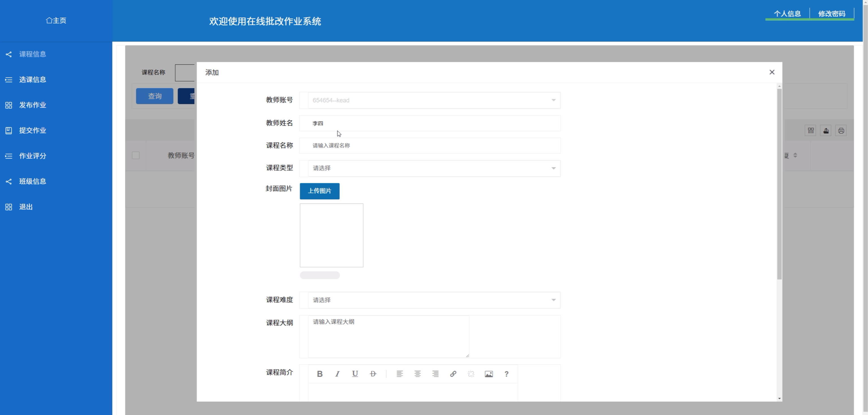Screen dimensions: 868x415
Task: Apply italic formatting in course intro
Action: (337, 373)
